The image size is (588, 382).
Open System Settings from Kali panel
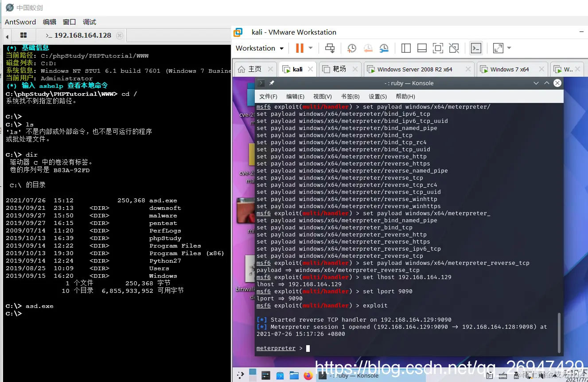click(266, 375)
